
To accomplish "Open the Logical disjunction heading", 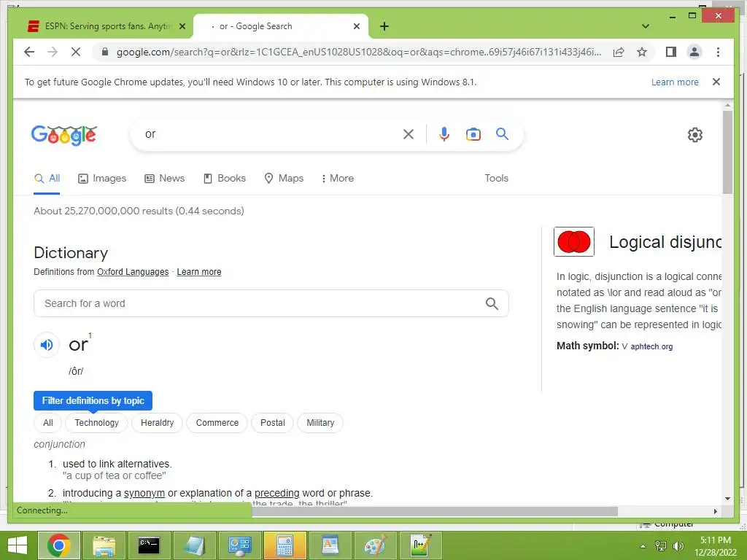I will pos(665,242).
